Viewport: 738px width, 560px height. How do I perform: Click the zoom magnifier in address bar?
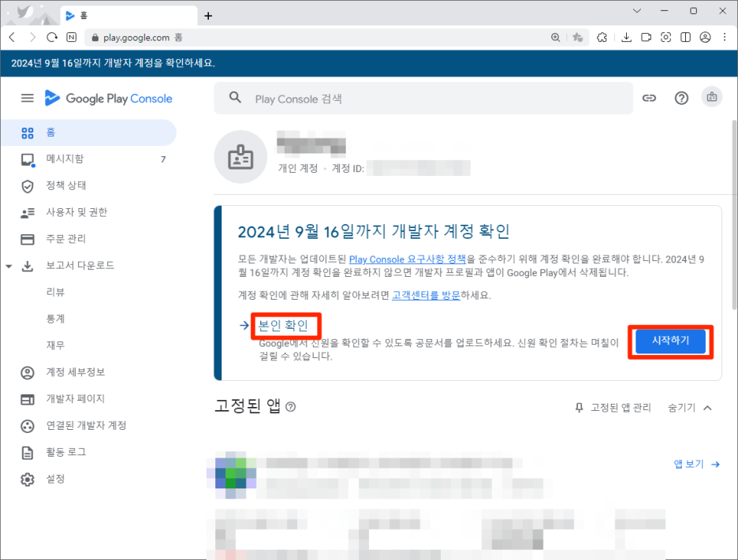coord(555,37)
